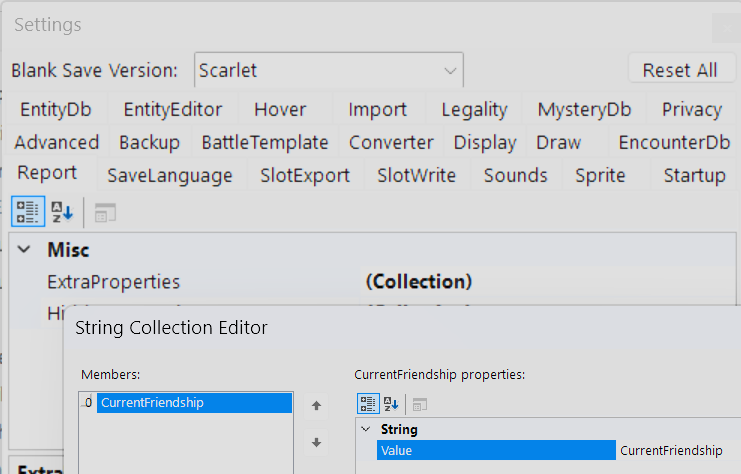
Task: Move member down with arrow button
Action: tap(317, 442)
